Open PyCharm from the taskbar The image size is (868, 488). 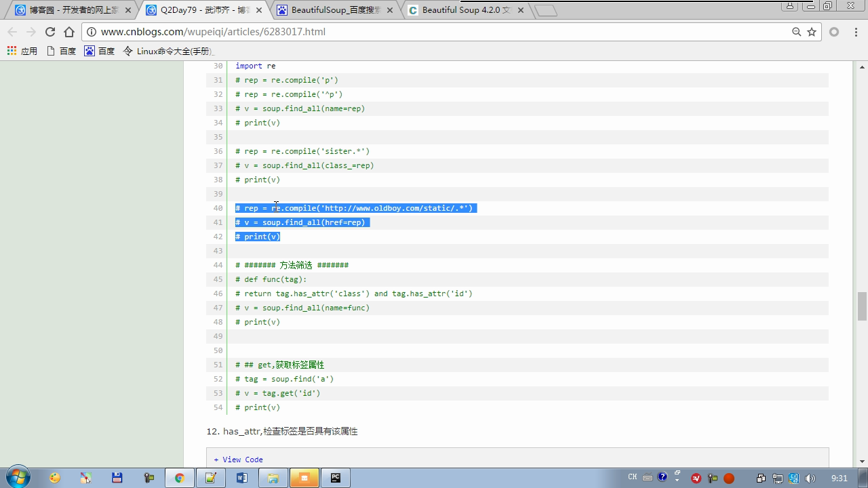[x=336, y=478]
